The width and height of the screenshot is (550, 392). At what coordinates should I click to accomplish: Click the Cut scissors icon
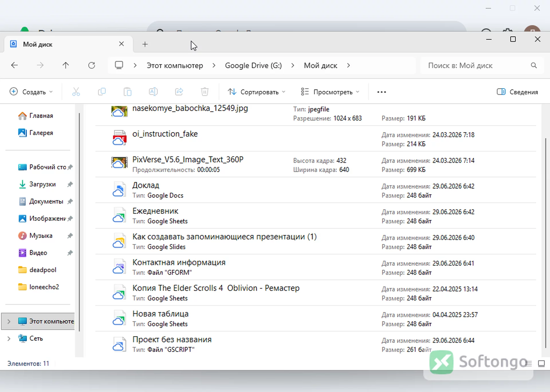click(76, 92)
